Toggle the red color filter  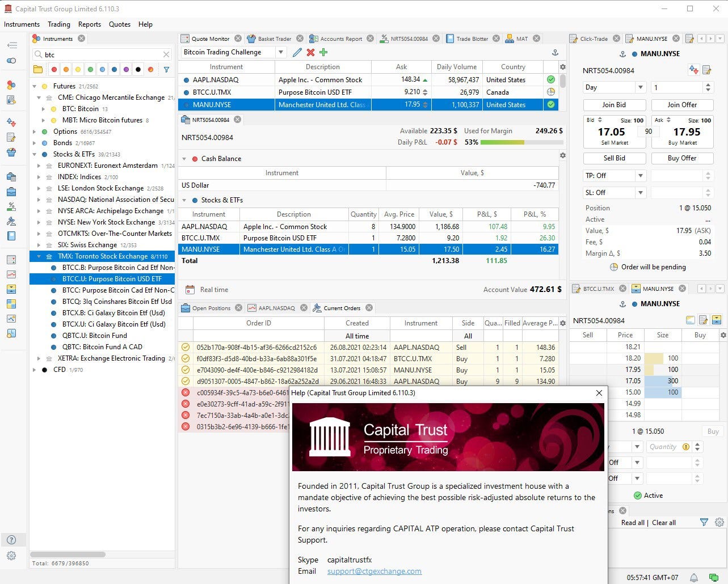pyautogui.click(x=54, y=70)
